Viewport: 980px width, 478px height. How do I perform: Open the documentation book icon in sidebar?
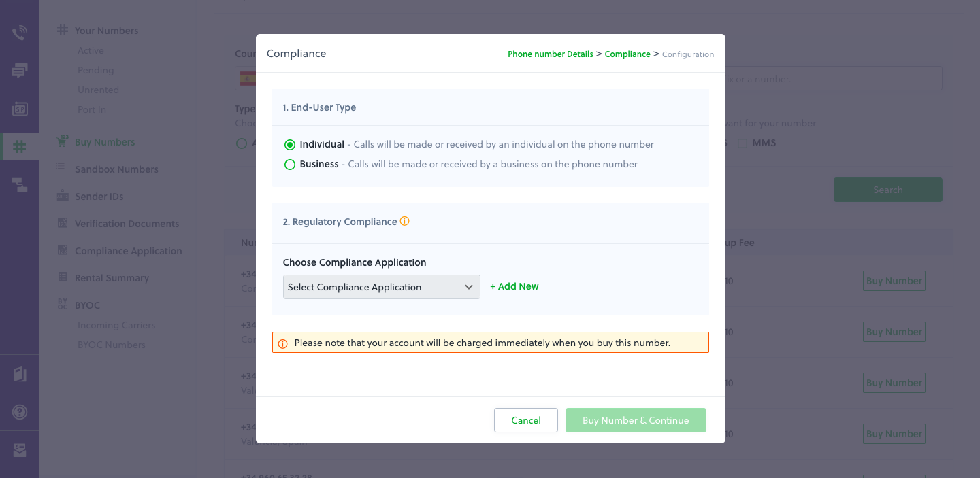click(x=19, y=374)
